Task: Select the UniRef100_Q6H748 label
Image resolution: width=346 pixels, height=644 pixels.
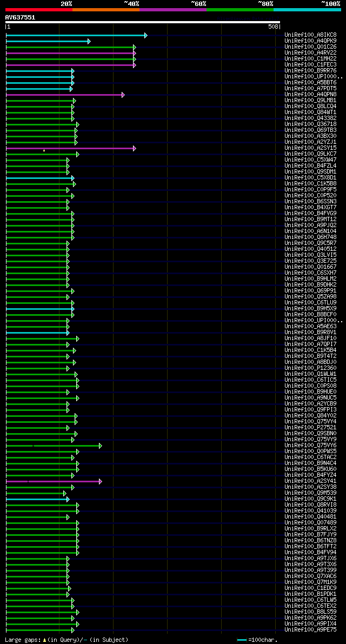Action: pos(310,237)
